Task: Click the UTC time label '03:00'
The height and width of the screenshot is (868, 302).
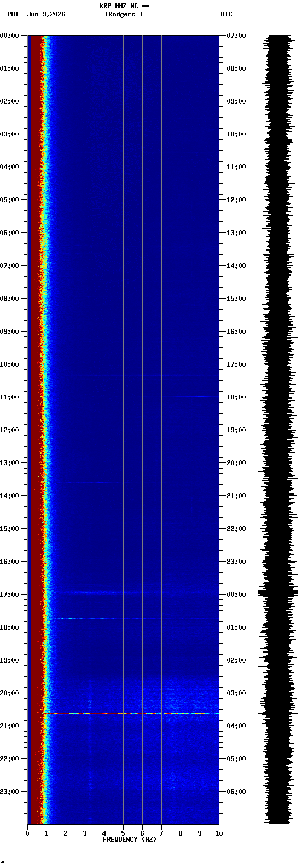Action: point(236,693)
